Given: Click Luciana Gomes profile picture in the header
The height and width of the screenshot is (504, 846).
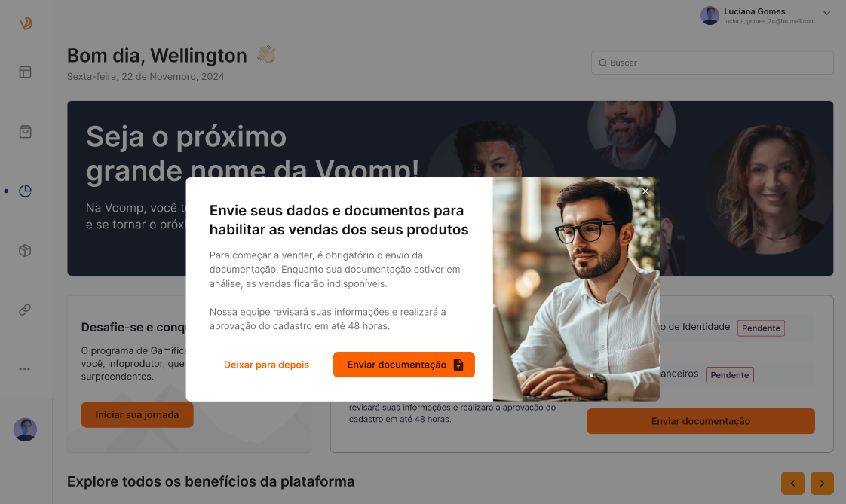Looking at the screenshot, I should 710,16.
